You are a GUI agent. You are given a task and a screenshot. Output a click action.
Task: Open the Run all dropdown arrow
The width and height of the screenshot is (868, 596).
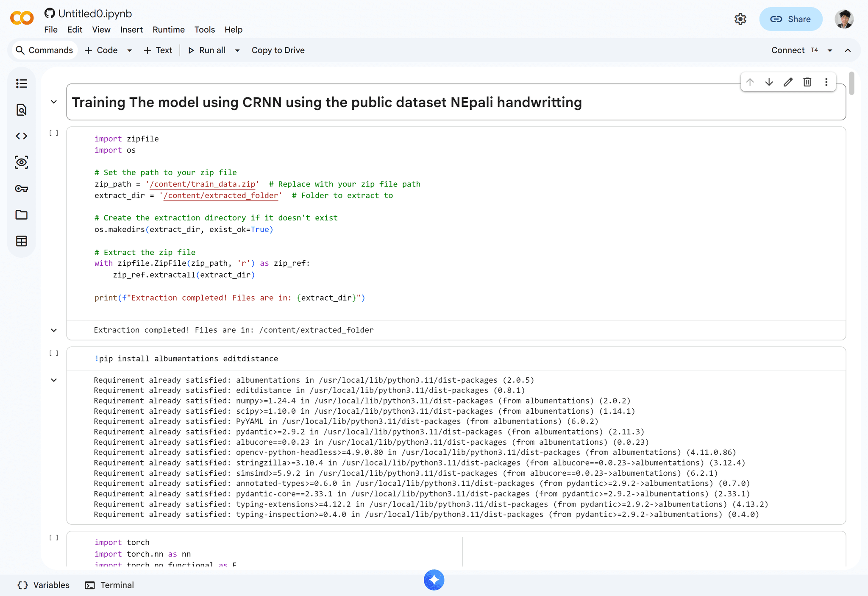(x=237, y=50)
